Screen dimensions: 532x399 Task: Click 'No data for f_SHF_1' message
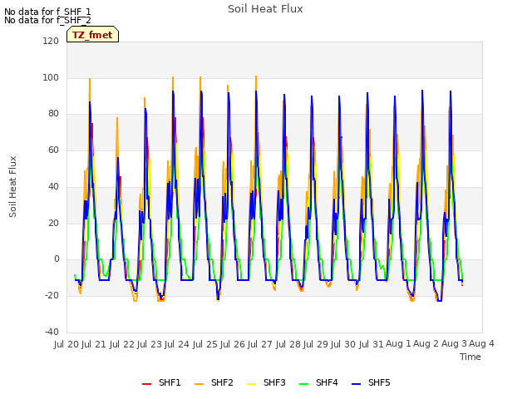(47, 12)
